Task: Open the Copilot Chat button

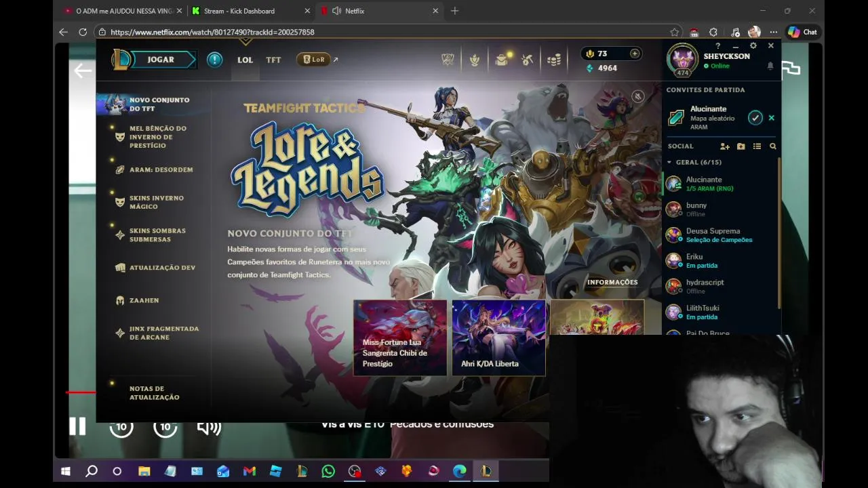Action: click(x=803, y=32)
